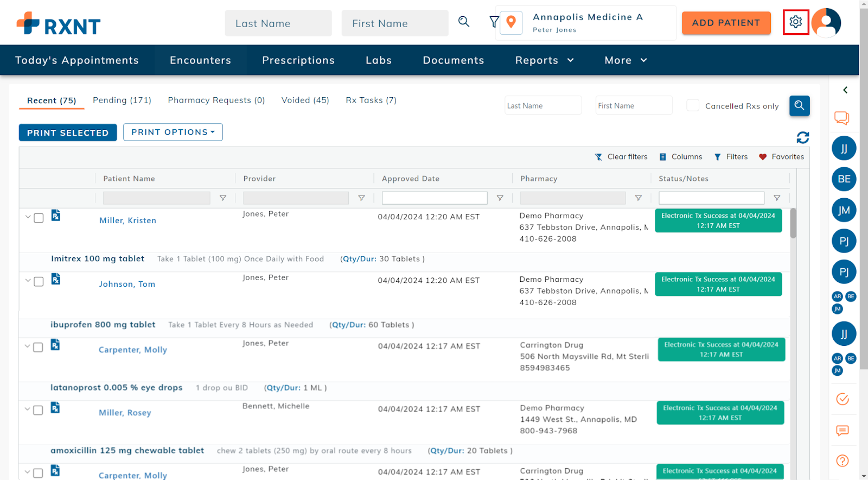This screenshot has width=868, height=480.
Task: Open patient link Carpenter, Molly for latanoprost
Action: 133,350
